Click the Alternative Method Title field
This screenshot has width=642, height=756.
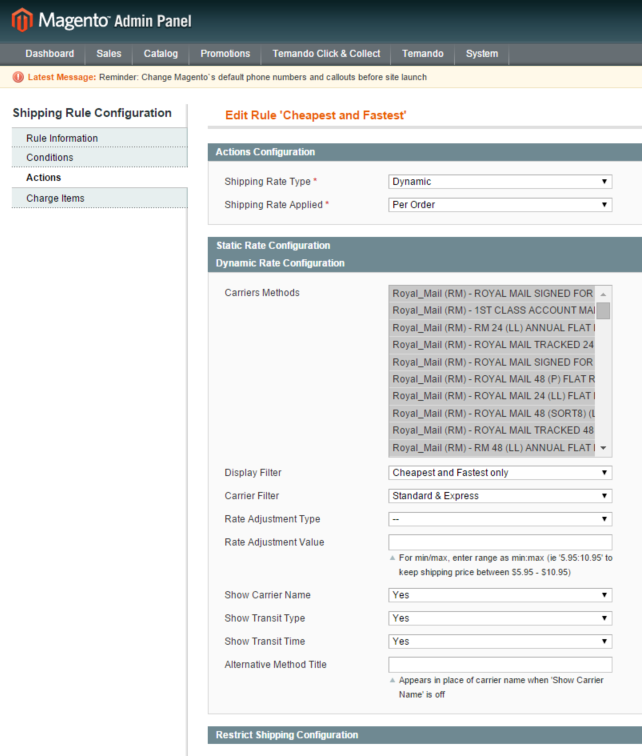tap(500, 664)
